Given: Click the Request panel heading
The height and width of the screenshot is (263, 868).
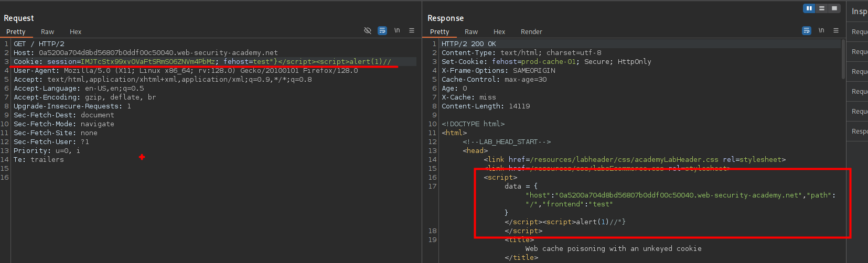Looking at the screenshot, I should tap(19, 18).
